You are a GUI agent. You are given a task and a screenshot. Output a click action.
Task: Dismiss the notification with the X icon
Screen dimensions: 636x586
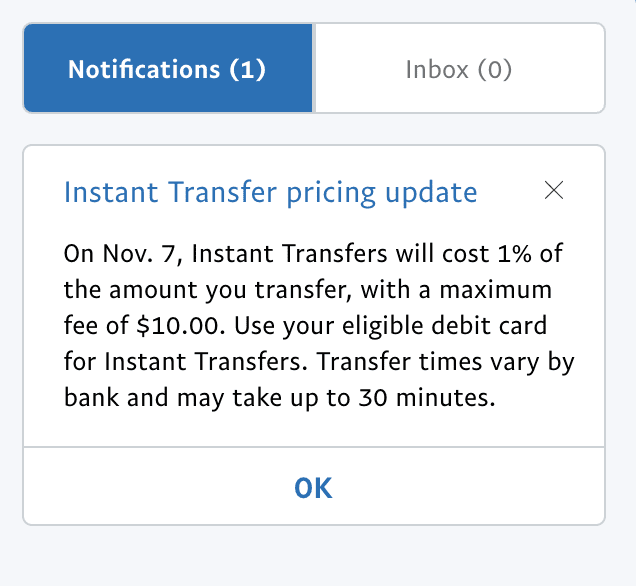point(554,191)
